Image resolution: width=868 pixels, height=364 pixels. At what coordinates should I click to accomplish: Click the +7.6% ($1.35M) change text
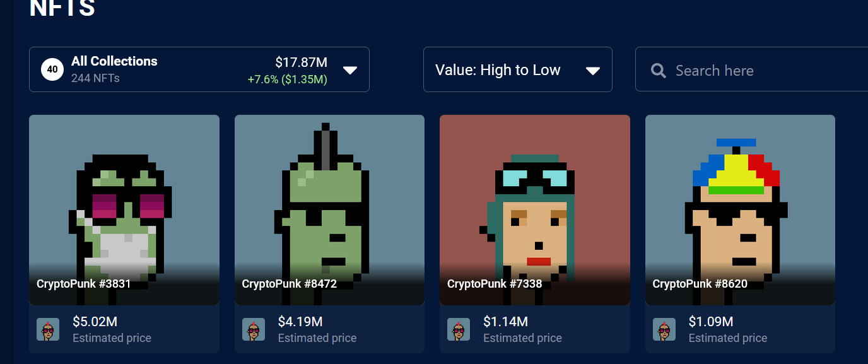click(x=288, y=79)
